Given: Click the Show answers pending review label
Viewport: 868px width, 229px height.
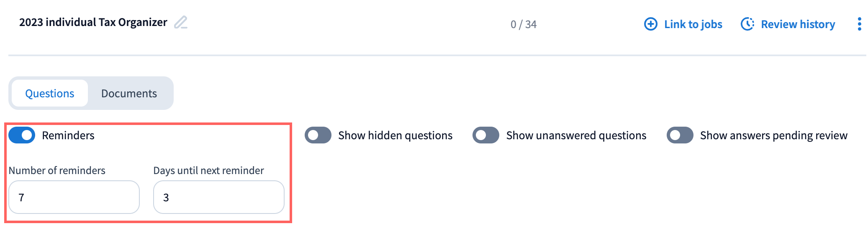Looking at the screenshot, I should pyautogui.click(x=773, y=135).
